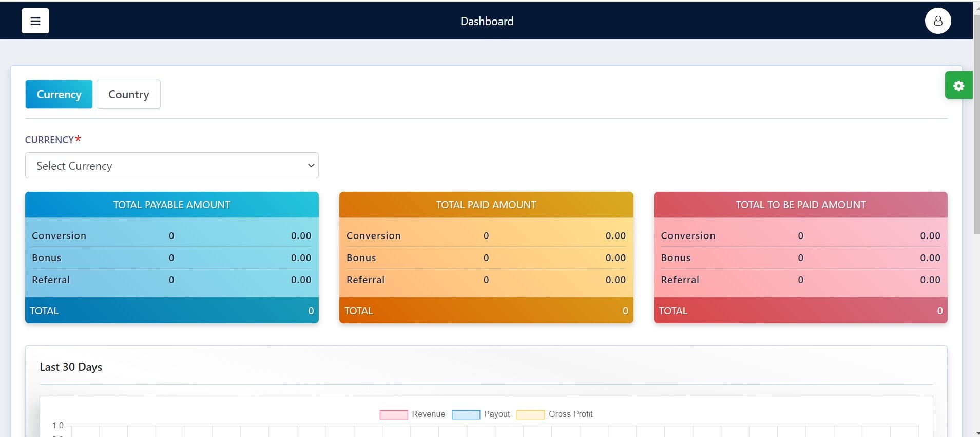Open the hamburger menu

point(35,21)
